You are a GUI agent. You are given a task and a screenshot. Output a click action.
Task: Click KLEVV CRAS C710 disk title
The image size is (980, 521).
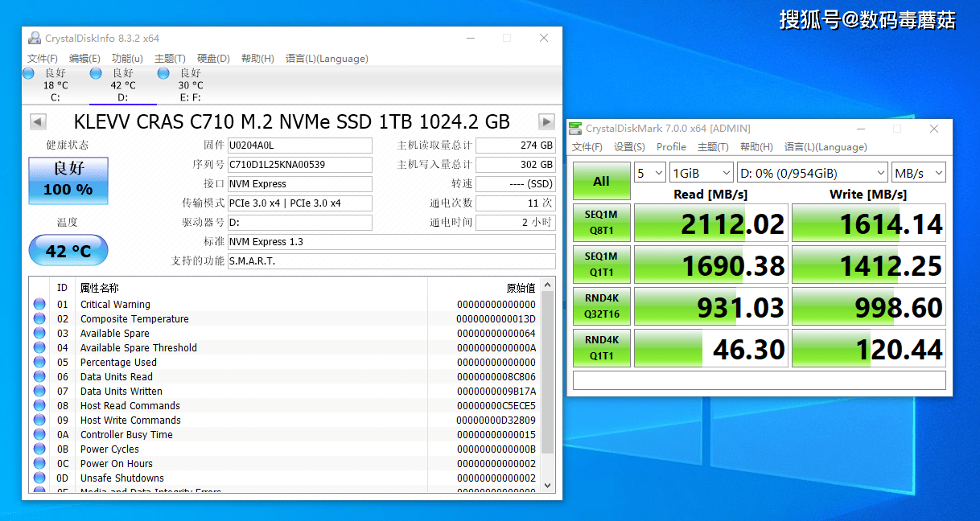pyautogui.click(x=292, y=122)
